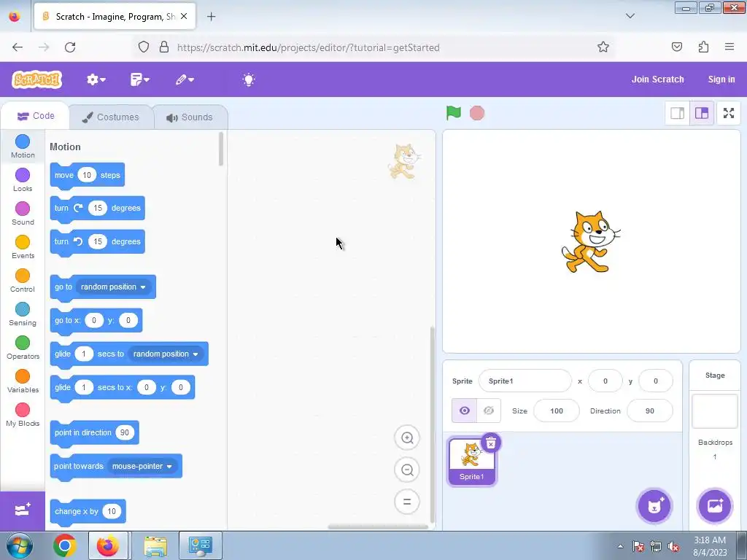Select the Operators block category

click(x=23, y=348)
